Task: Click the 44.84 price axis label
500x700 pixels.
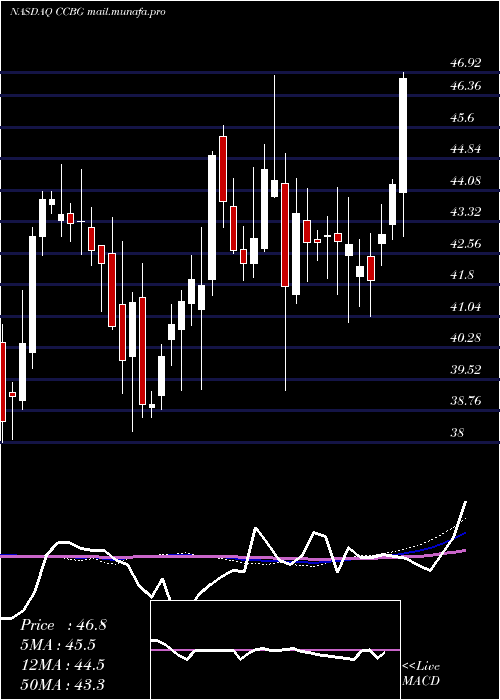Action: pyautogui.click(x=466, y=149)
